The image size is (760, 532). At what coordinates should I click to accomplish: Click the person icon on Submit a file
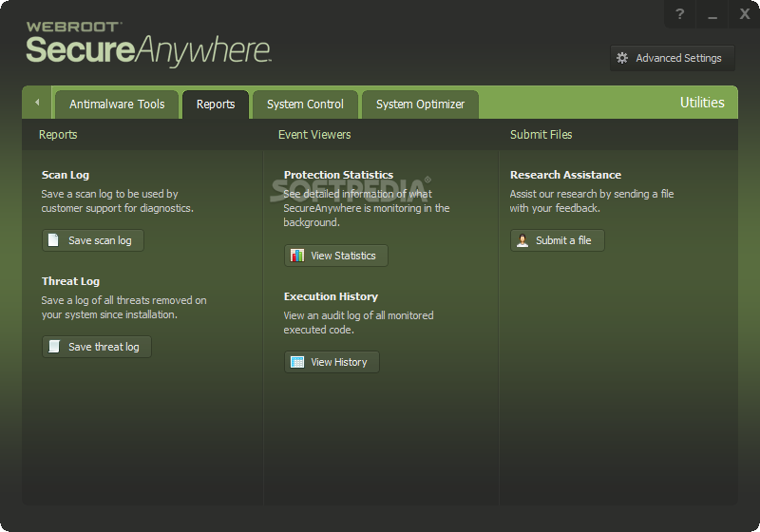coord(522,240)
